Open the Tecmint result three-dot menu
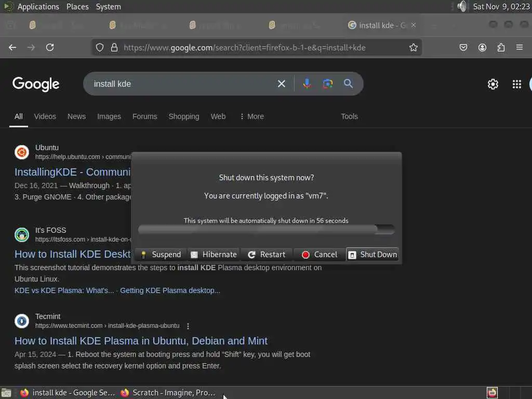Image resolution: width=532 pixels, height=399 pixels. [x=188, y=326]
